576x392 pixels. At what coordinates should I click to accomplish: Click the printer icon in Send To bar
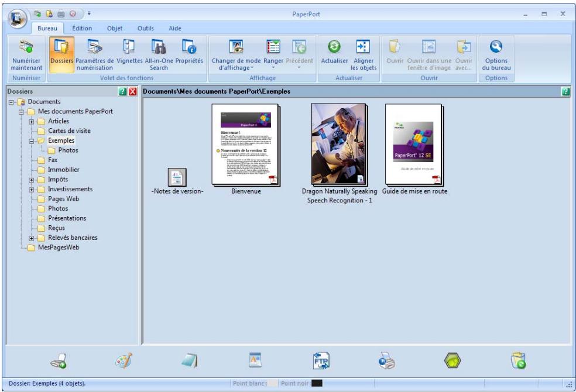click(x=387, y=361)
